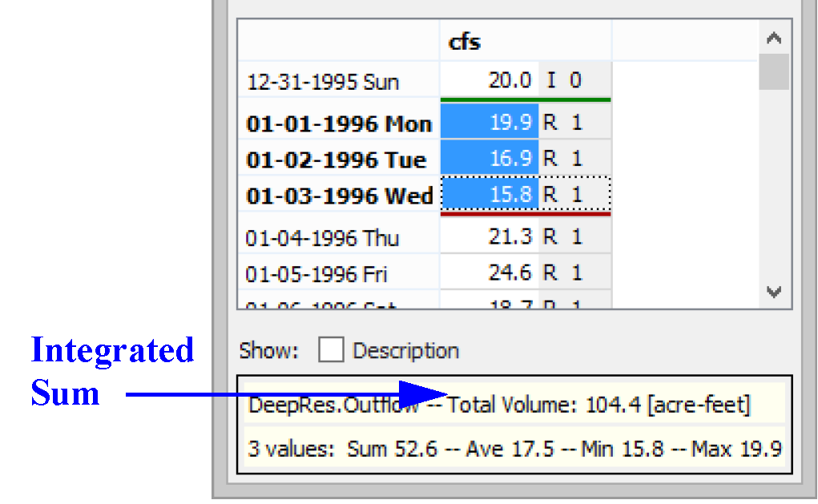Check the Description checkbox
This screenshot has width=818, height=504.
[331, 351]
